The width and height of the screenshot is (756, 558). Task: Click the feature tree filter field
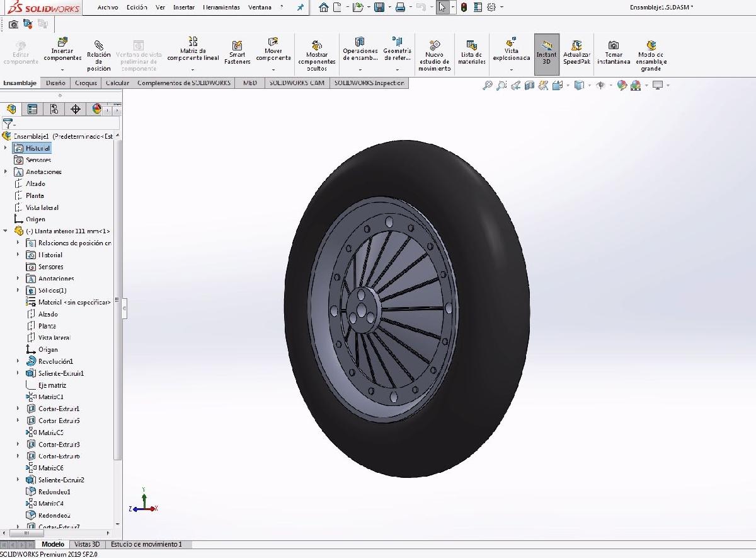click(x=62, y=124)
